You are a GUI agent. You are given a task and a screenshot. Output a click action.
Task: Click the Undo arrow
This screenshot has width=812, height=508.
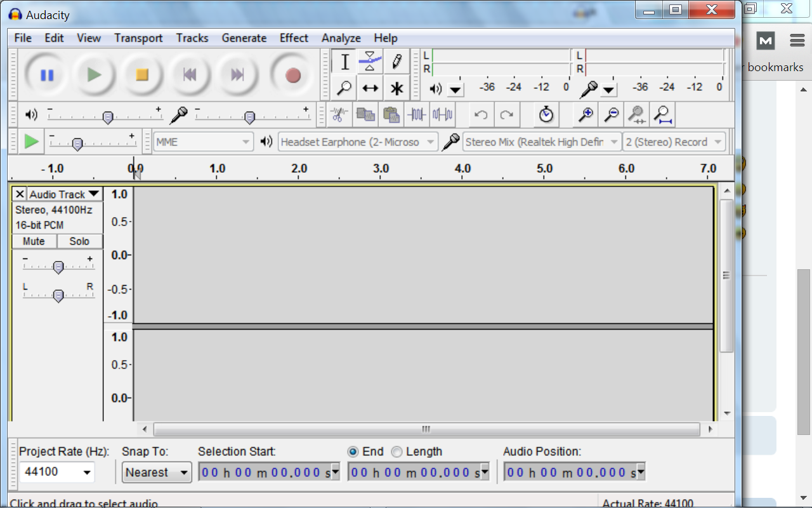click(x=481, y=115)
